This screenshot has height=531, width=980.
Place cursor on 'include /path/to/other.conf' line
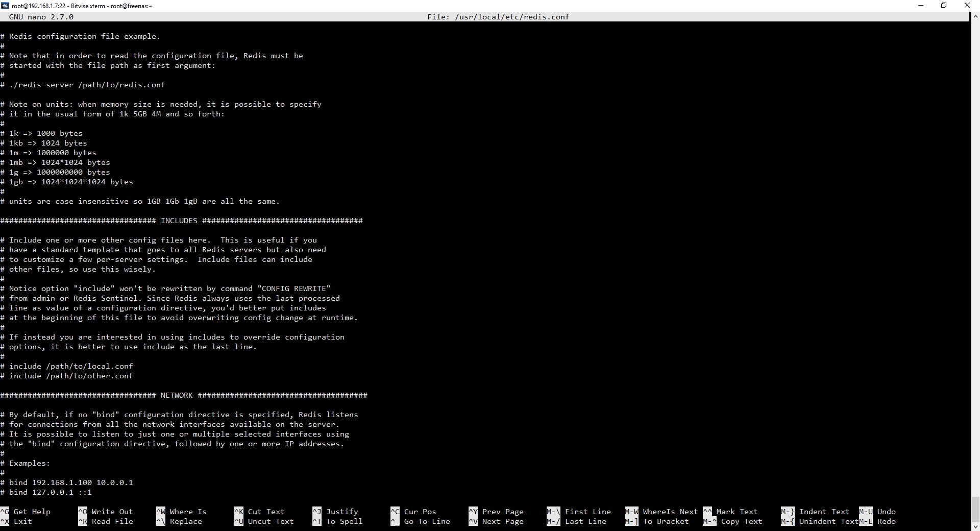tap(67, 376)
